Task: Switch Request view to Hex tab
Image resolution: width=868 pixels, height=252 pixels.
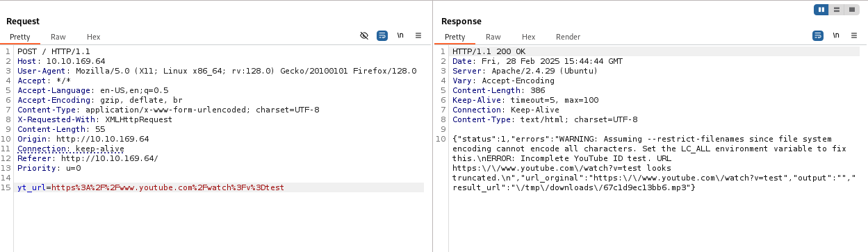Action: tap(94, 37)
